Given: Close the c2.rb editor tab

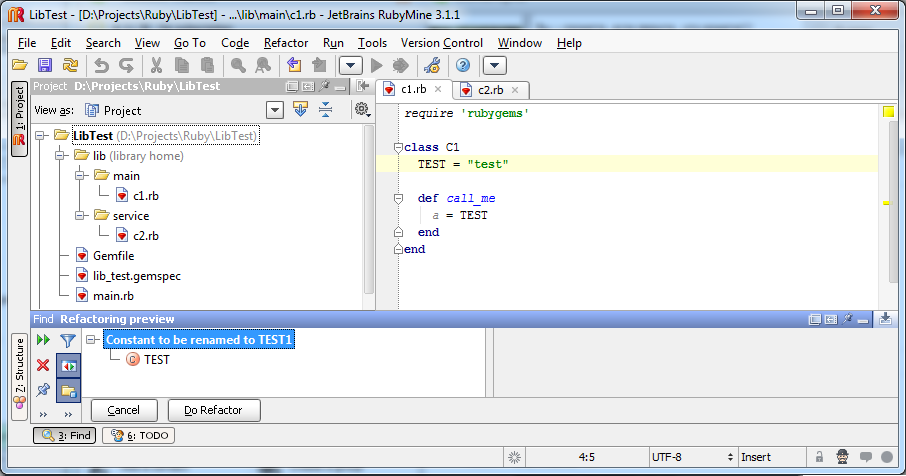Looking at the screenshot, I should click(x=515, y=90).
